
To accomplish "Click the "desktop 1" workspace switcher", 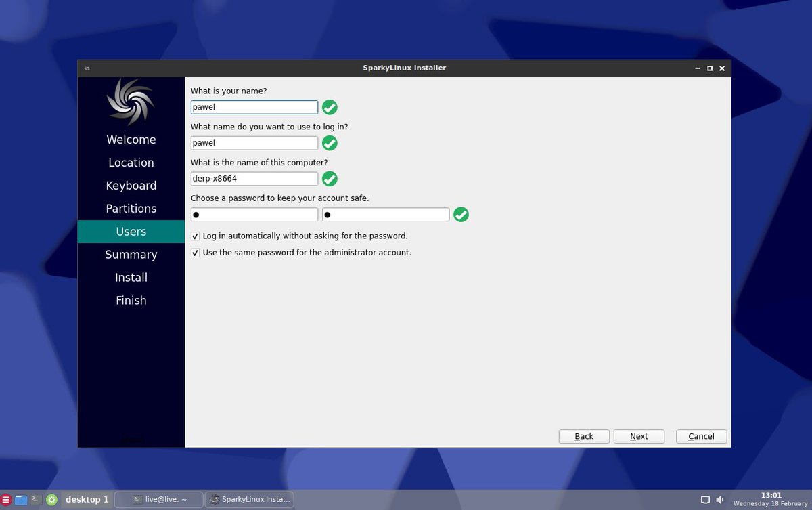I will (87, 500).
